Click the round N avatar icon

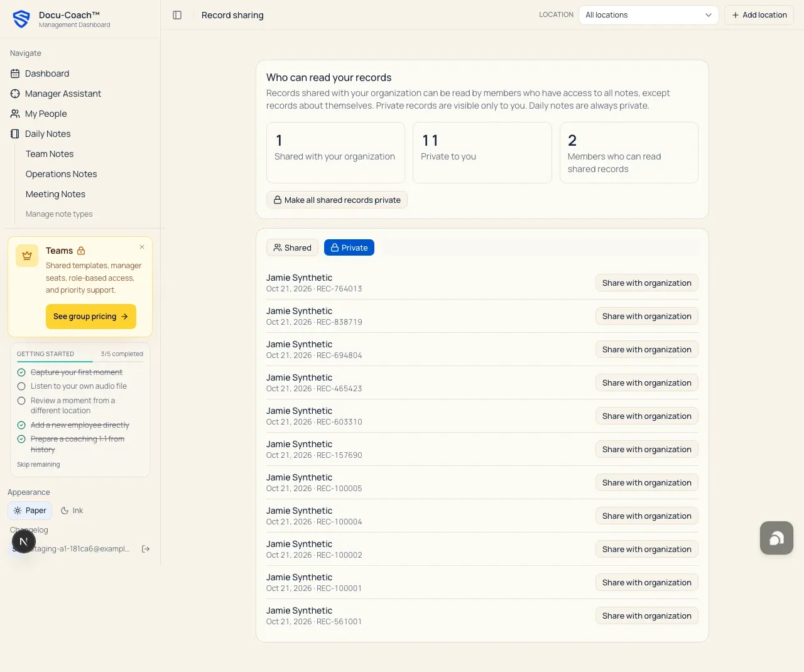point(23,541)
